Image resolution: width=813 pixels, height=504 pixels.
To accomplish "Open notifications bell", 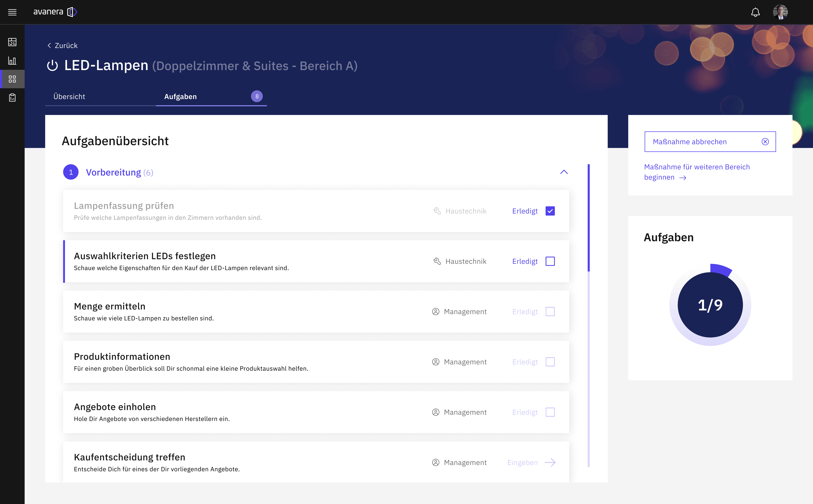I will [x=755, y=12].
